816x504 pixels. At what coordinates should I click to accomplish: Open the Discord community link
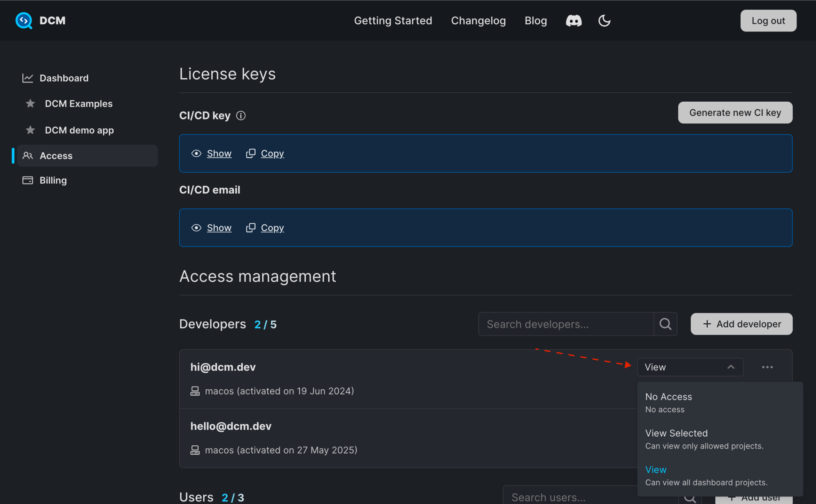tap(573, 20)
